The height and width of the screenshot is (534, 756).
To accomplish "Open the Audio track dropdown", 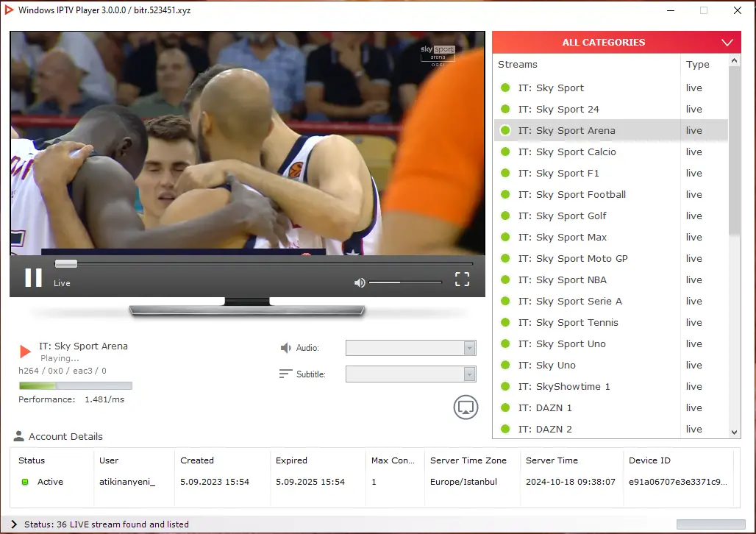I will coord(411,348).
